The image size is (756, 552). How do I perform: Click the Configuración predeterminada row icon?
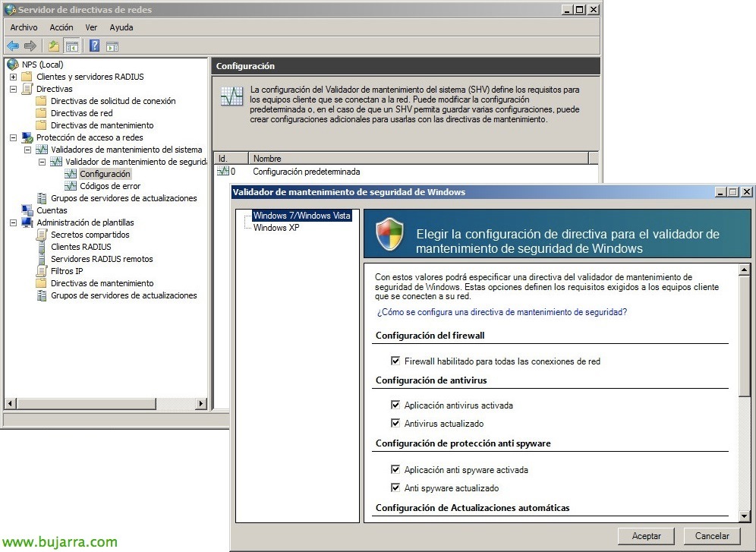pyautogui.click(x=223, y=171)
